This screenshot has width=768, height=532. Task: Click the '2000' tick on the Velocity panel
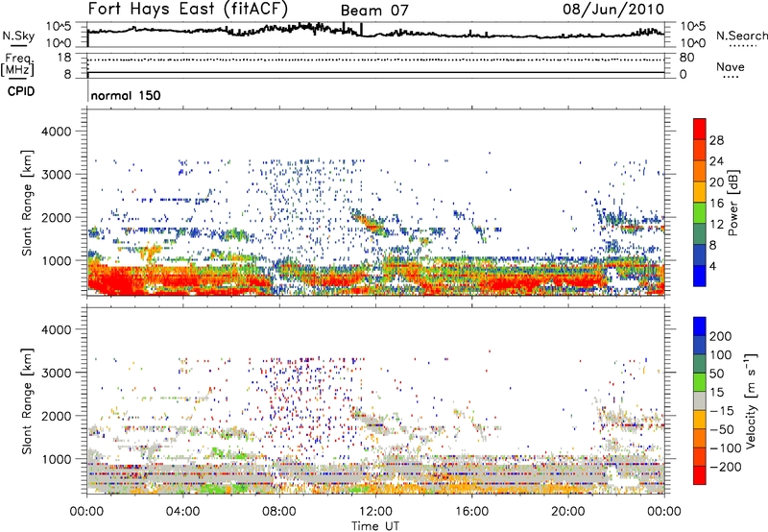coord(57,416)
